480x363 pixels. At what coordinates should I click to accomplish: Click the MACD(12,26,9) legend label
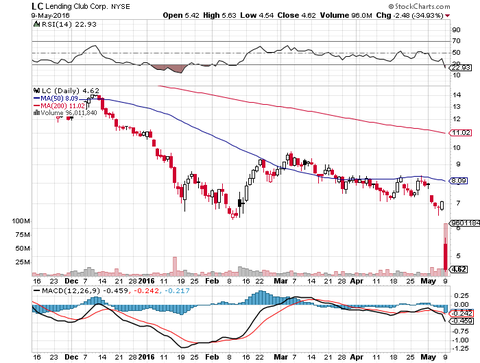71,291
